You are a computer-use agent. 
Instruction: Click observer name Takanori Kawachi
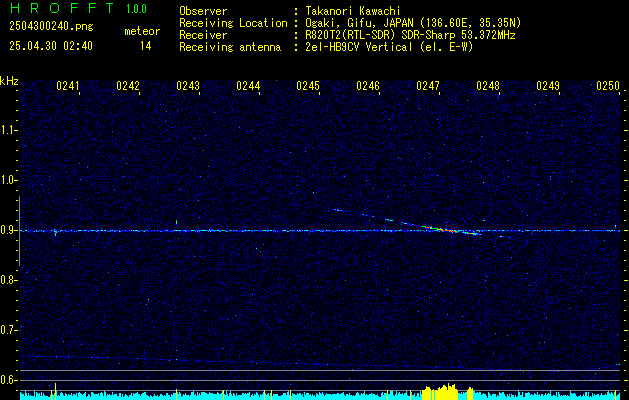click(x=351, y=11)
